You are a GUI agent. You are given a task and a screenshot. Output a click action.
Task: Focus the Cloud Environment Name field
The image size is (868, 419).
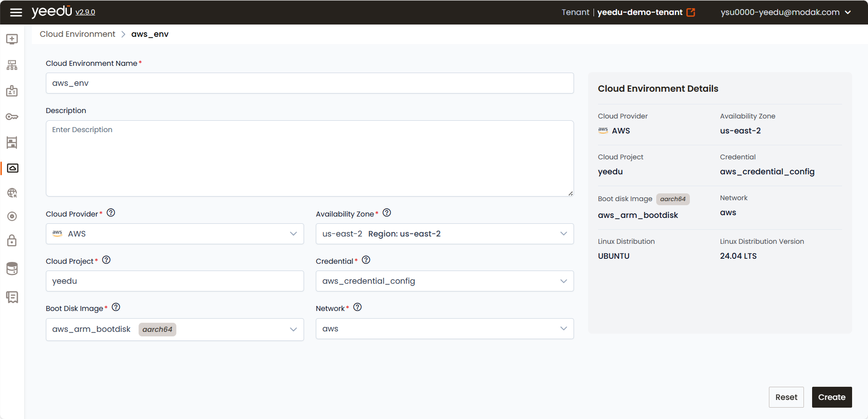310,83
